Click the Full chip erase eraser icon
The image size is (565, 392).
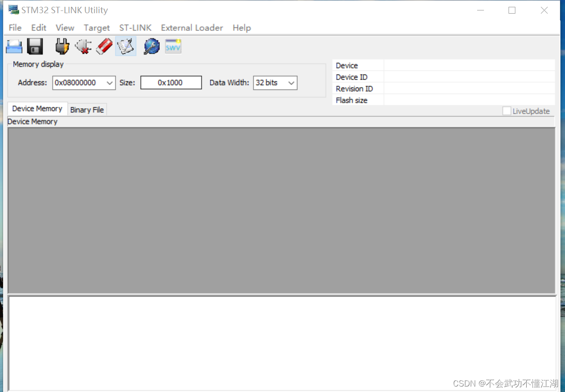click(104, 46)
